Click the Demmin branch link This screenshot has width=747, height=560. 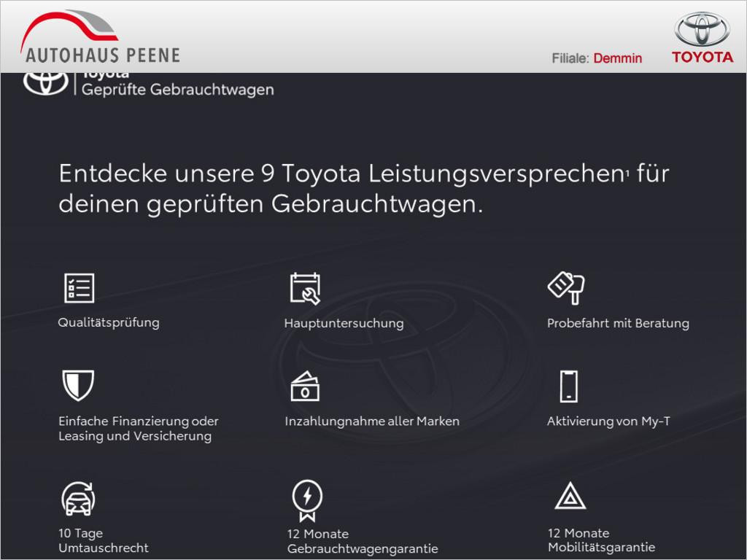pyautogui.click(x=618, y=58)
